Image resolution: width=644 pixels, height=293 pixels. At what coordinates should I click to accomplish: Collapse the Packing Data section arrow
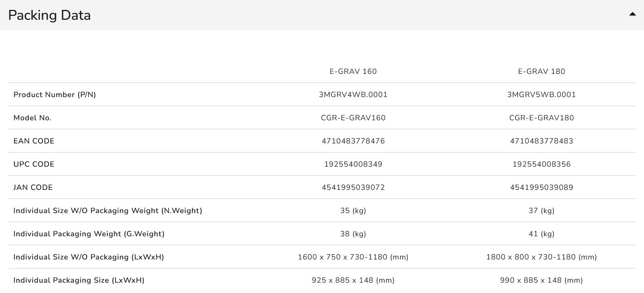pos(632,14)
